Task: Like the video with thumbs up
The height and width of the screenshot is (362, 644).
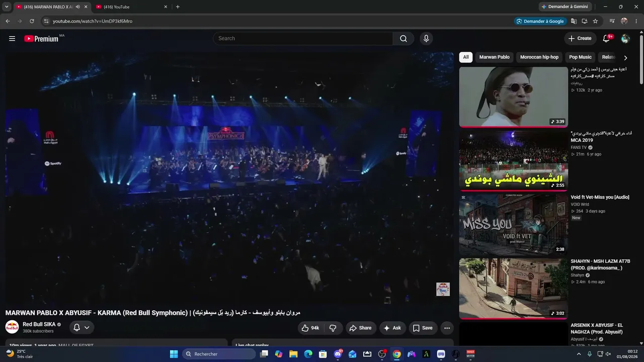Action: 310,328
